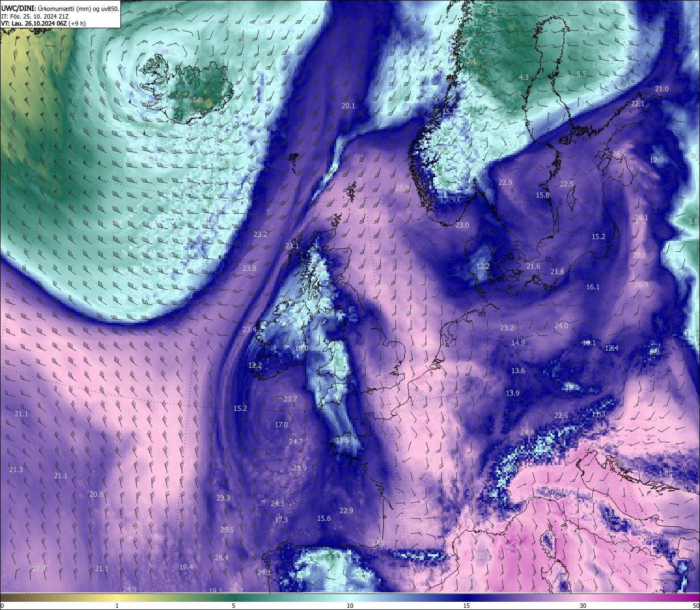Click the map value 24.1 near Spain
The height and width of the screenshot is (610, 700).
point(264,572)
